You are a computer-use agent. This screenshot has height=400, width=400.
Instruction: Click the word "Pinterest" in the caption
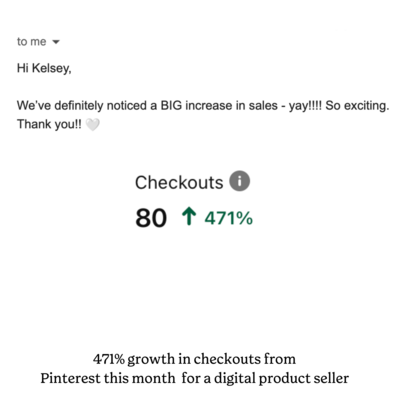pyautogui.click(x=70, y=378)
